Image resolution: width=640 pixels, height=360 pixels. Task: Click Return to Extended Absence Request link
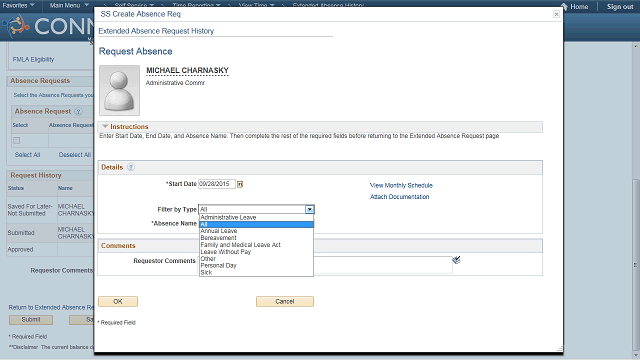51,307
